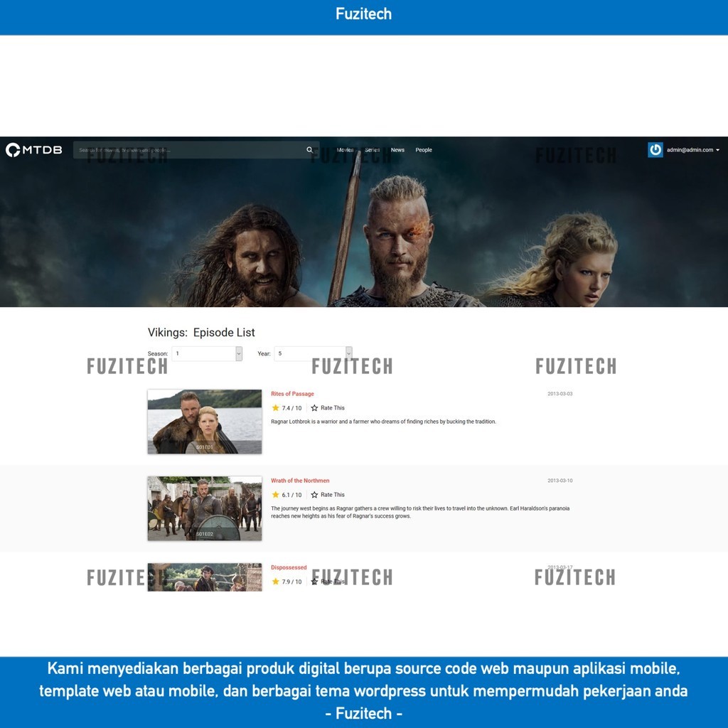Open the Series menu
728x728 pixels.
tap(373, 150)
